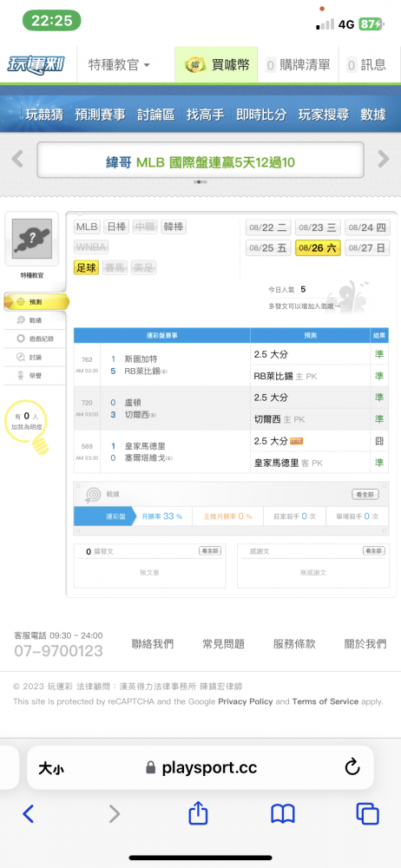
Task: Open 玩家搜尋 in the nav bar
Action: (324, 115)
